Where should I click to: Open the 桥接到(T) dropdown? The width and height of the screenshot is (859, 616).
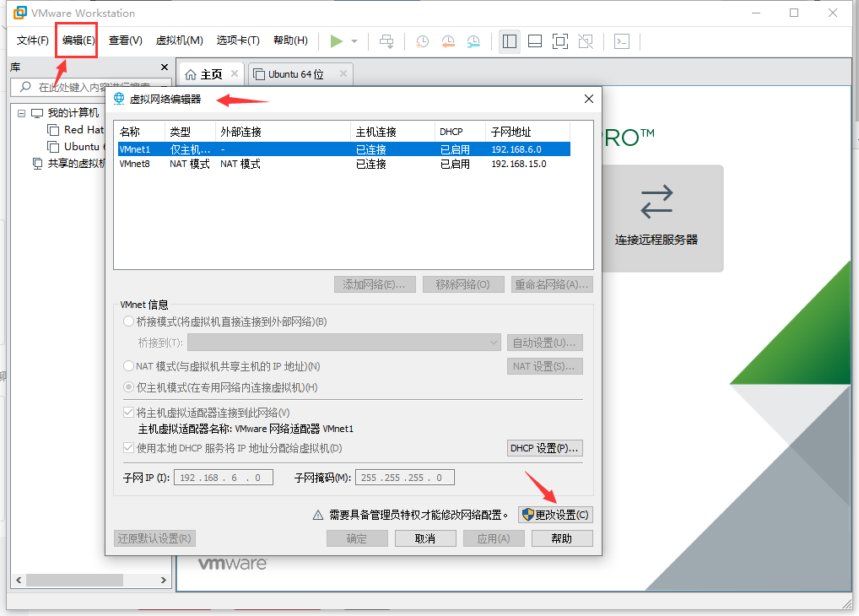coord(344,343)
